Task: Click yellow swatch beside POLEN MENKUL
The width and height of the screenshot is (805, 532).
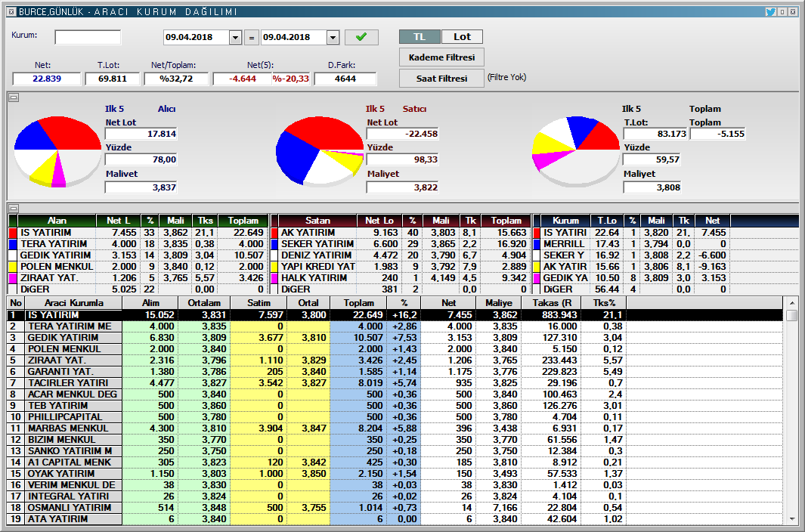Action: tap(14, 267)
